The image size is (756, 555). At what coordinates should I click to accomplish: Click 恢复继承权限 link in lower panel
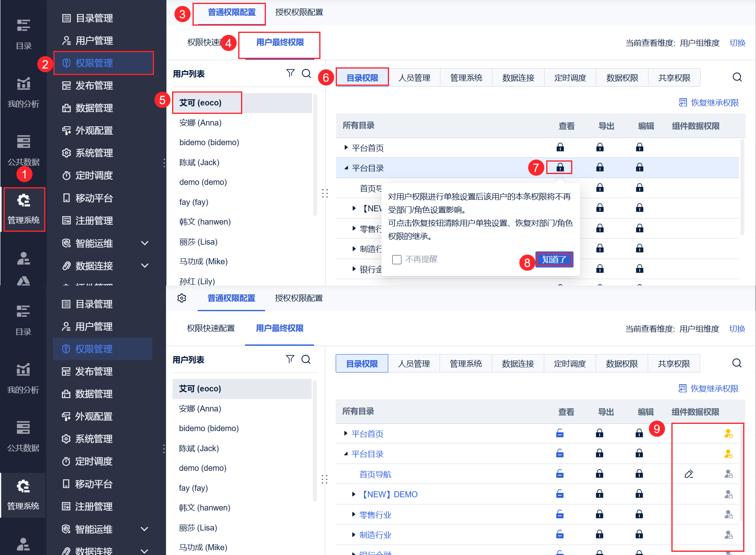pyautogui.click(x=714, y=389)
